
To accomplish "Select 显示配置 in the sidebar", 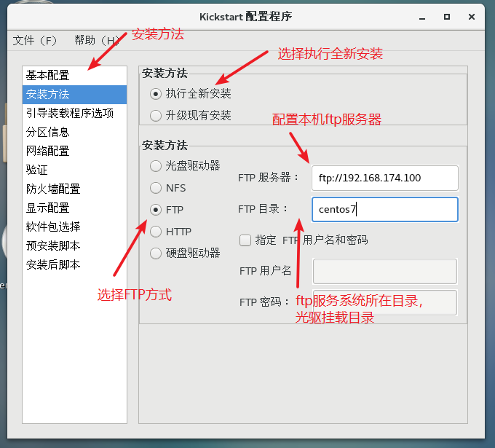I will [x=74, y=208].
